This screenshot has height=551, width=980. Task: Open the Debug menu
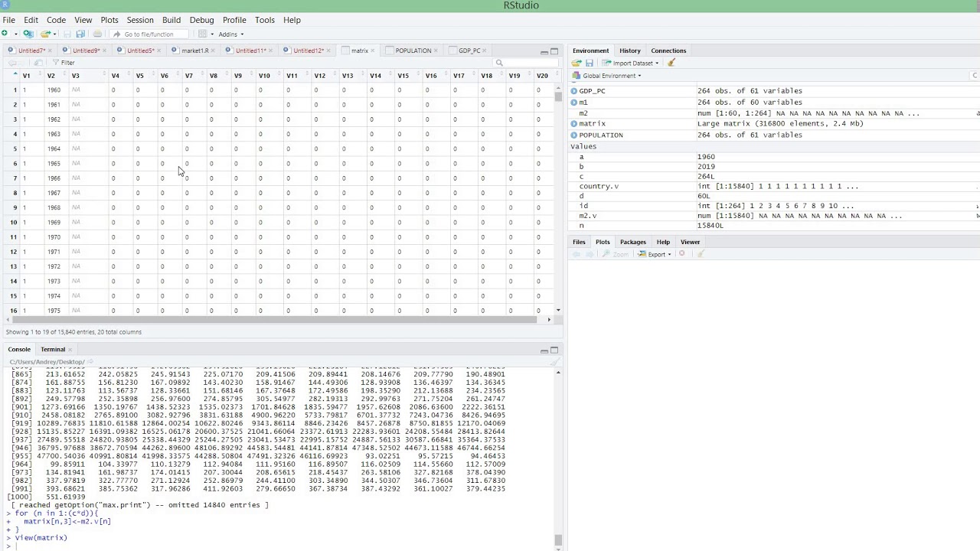tap(201, 20)
